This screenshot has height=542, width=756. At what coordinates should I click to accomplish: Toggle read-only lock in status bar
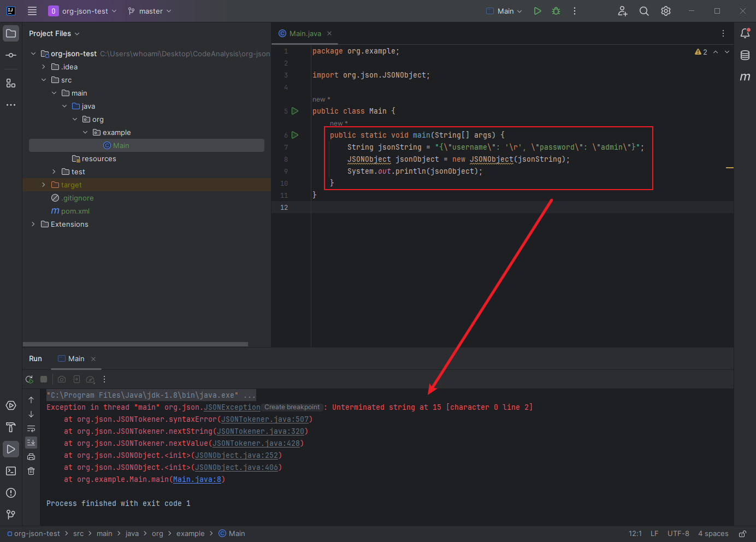[x=743, y=534]
